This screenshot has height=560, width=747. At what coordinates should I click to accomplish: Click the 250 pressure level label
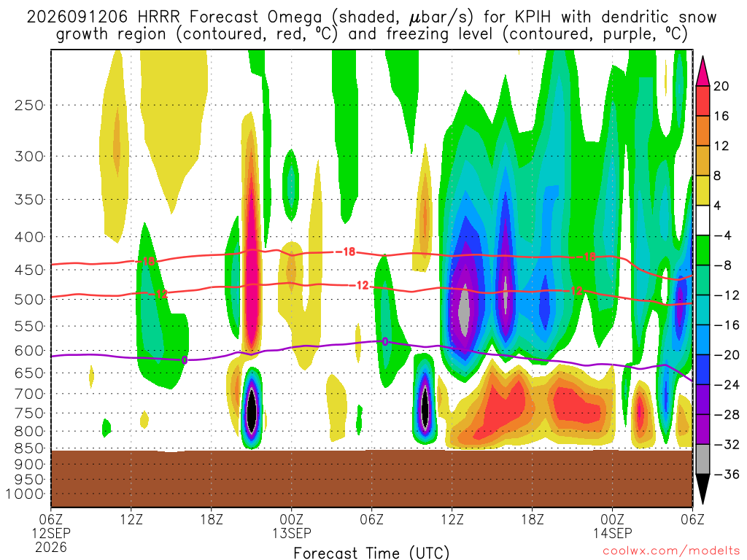[x=29, y=105]
